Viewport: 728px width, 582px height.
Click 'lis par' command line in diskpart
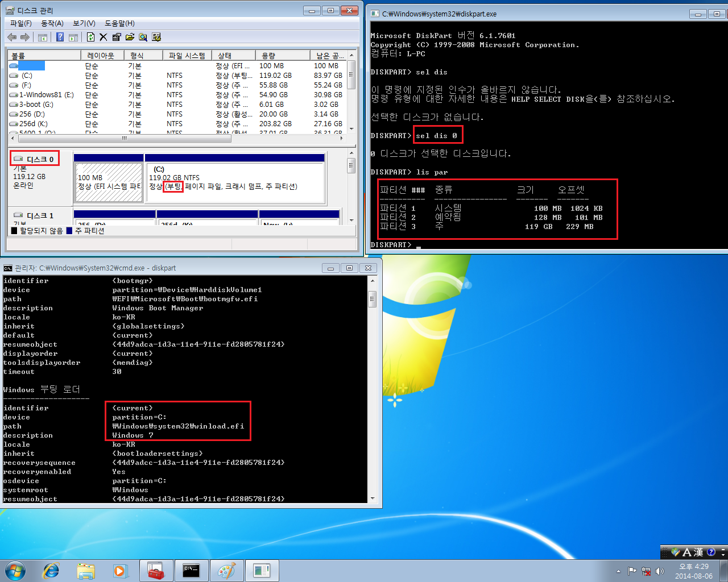(x=409, y=172)
